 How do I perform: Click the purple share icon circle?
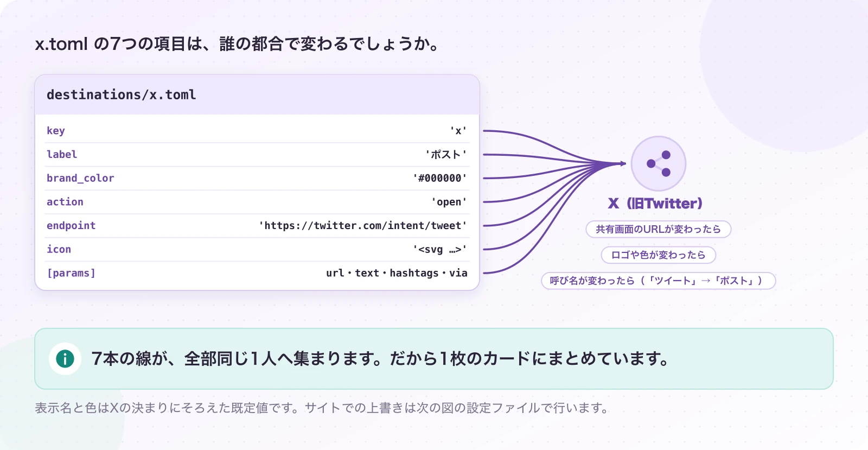[x=659, y=163]
